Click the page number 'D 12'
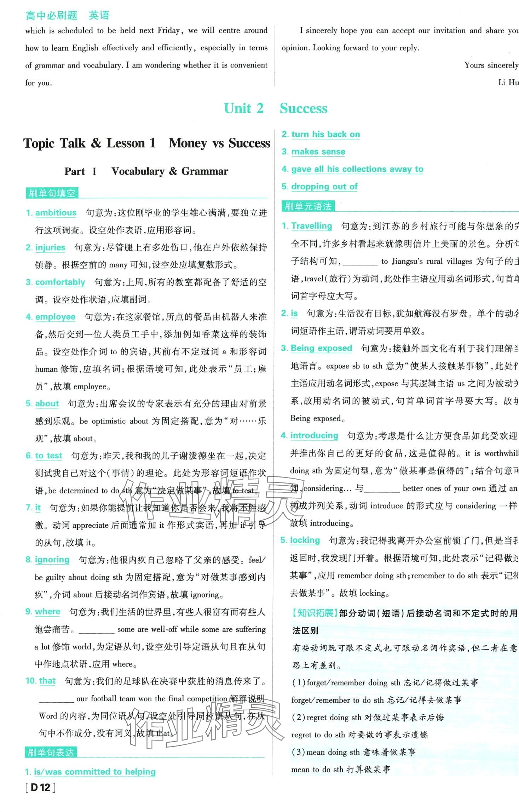This screenshot has width=519, height=812. click(x=41, y=788)
